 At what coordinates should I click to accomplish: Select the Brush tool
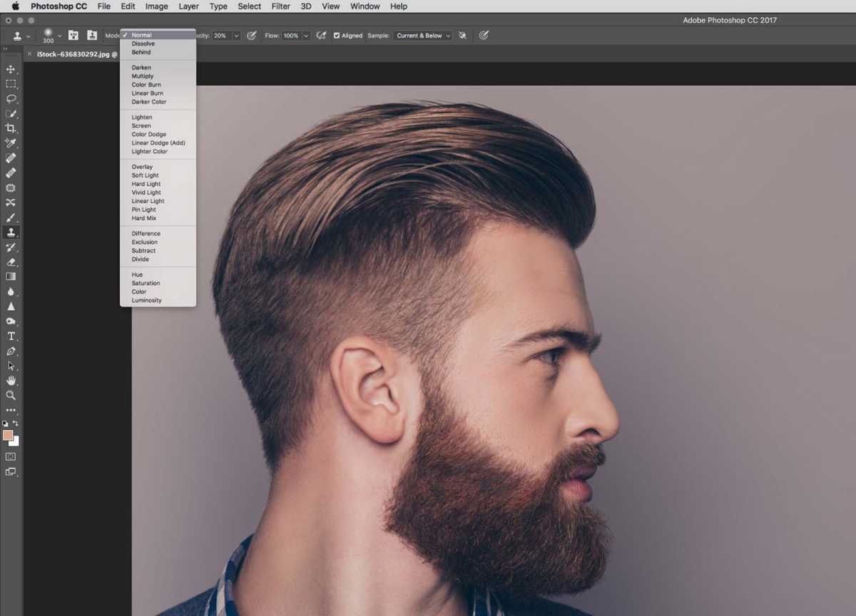pyautogui.click(x=11, y=217)
